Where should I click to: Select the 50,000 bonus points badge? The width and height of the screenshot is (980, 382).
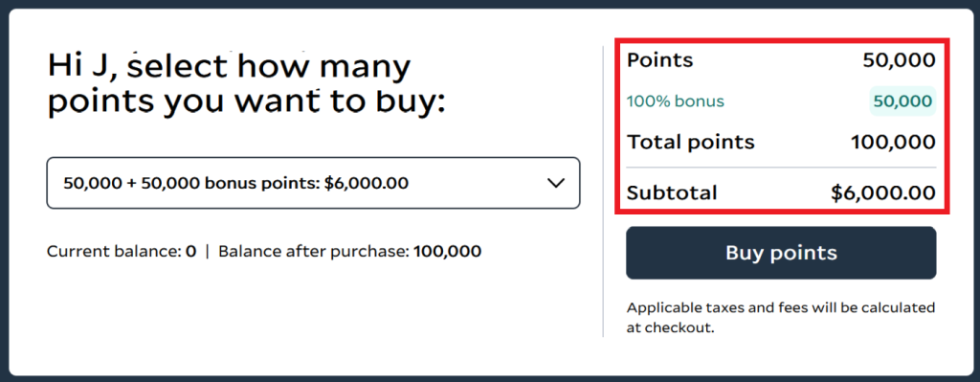pyautogui.click(x=902, y=101)
